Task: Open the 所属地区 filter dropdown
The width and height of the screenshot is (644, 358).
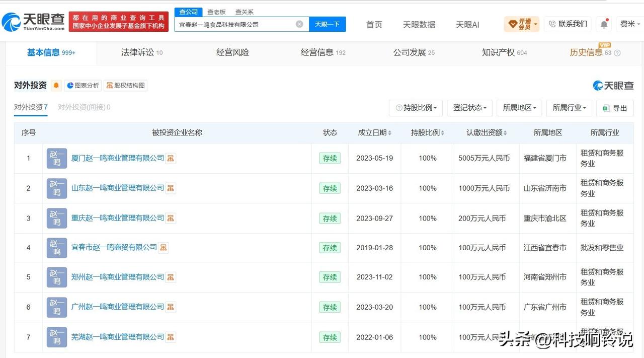Action: click(x=519, y=108)
